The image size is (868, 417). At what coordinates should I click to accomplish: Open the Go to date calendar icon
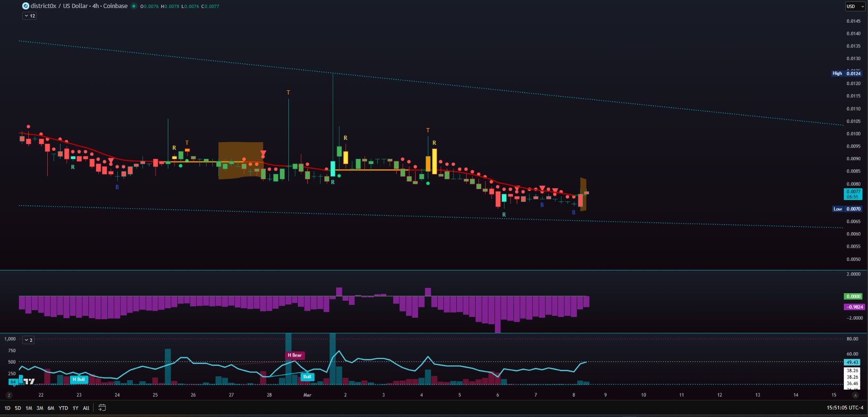(x=102, y=408)
